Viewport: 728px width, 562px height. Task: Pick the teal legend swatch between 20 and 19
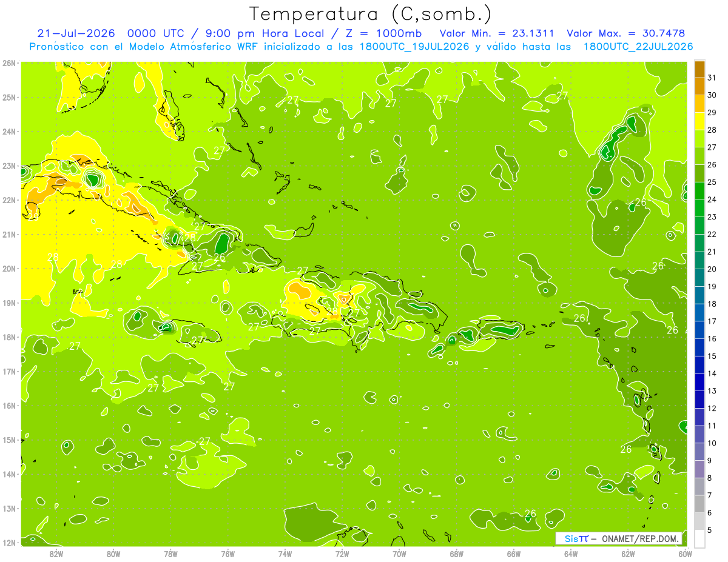699,278
